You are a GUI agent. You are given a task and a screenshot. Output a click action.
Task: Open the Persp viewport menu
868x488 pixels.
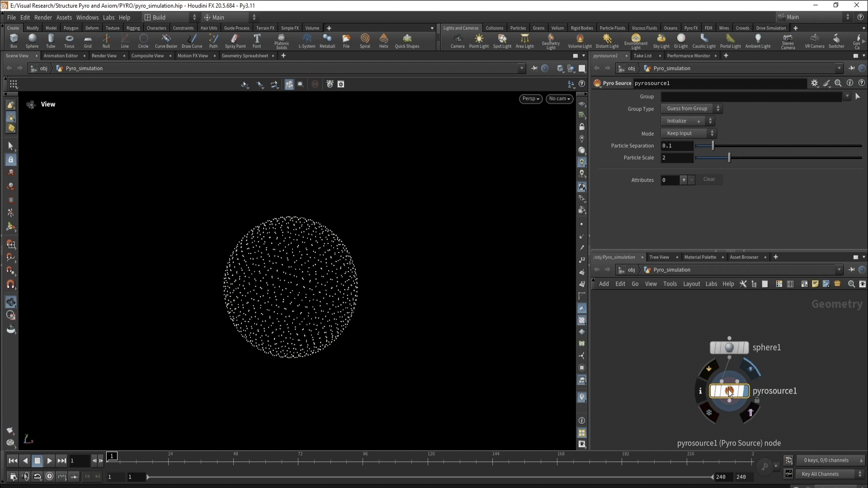(531, 99)
